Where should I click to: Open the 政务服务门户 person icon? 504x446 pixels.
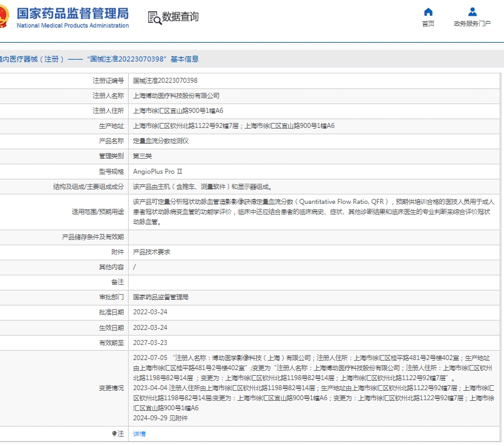(x=472, y=12)
